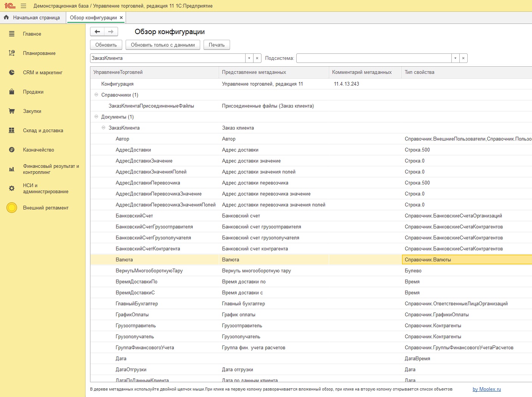
Task: Click the Тип свойства column header
Action: [467, 72]
